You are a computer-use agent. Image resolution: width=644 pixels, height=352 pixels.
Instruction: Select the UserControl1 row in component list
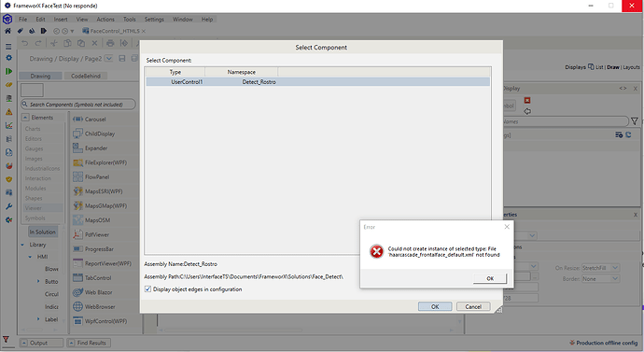(318, 82)
